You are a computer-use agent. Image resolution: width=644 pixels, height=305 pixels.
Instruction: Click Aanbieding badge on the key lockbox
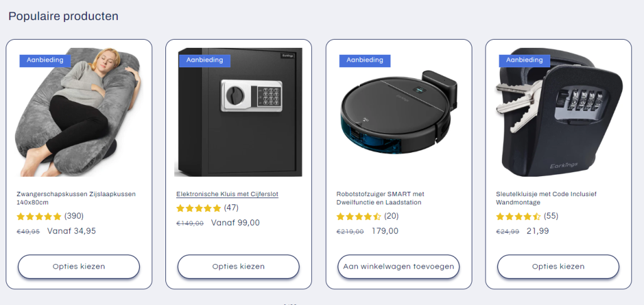coord(525,60)
